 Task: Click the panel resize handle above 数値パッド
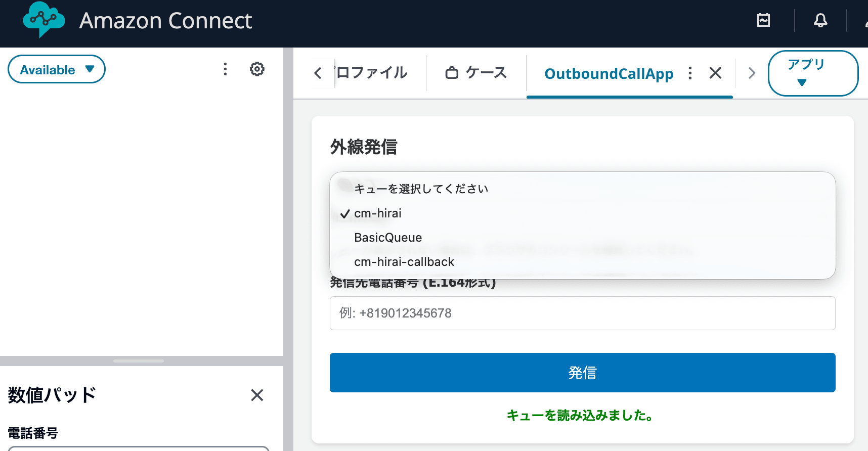click(139, 361)
